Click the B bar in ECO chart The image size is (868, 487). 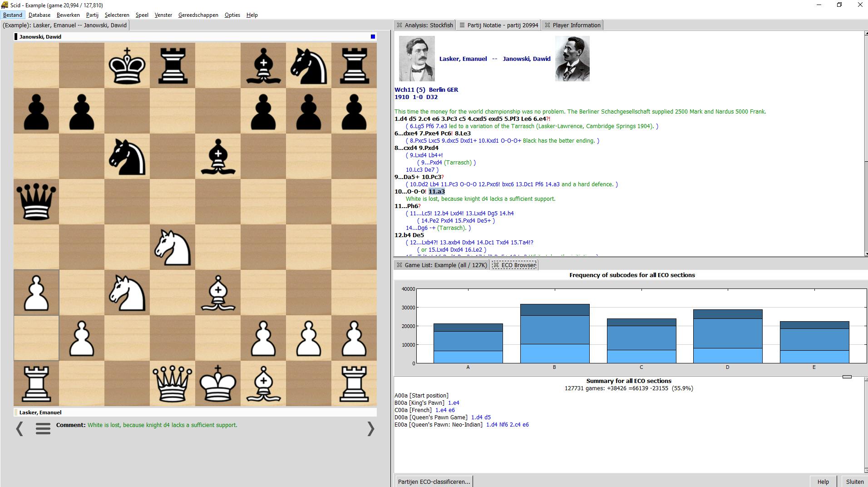pyautogui.click(x=555, y=333)
